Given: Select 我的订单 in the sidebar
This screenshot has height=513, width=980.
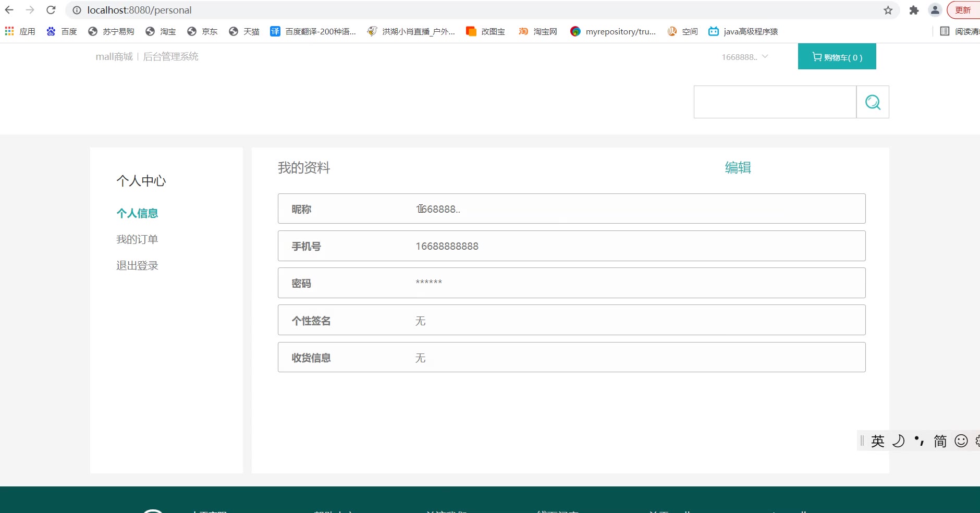Looking at the screenshot, I should point(137,239).
